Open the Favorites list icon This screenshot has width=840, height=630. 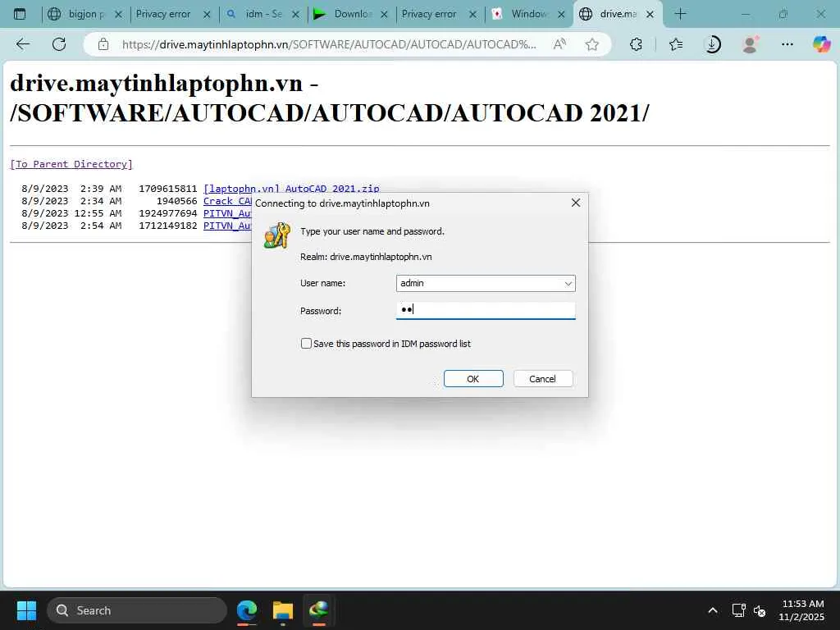(676, 44)
